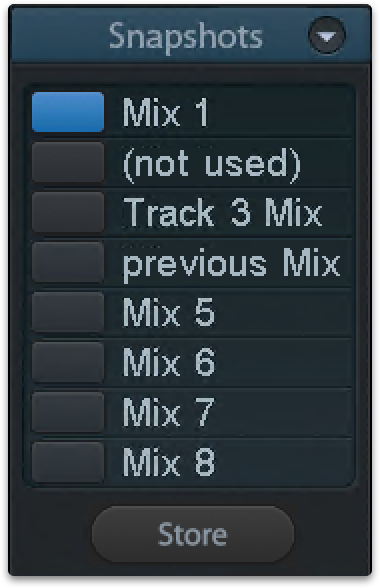Screen dimensions: 380x588
Task: Select the Mix 6 label text
Action: pos(169,362)
